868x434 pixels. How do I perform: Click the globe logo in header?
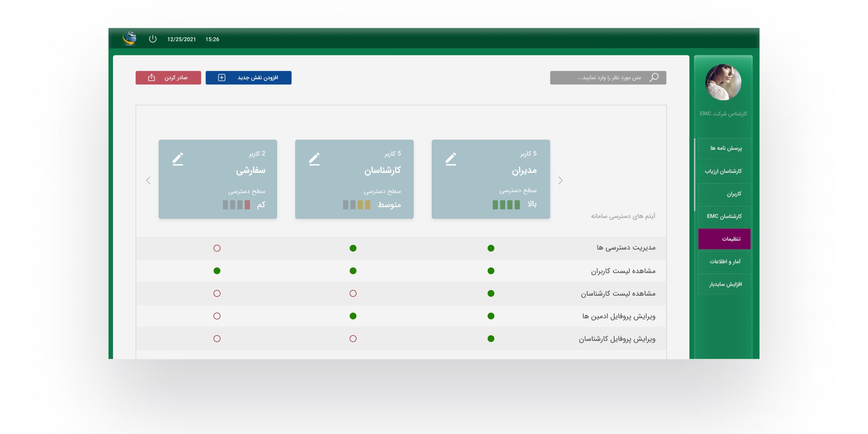130,38
